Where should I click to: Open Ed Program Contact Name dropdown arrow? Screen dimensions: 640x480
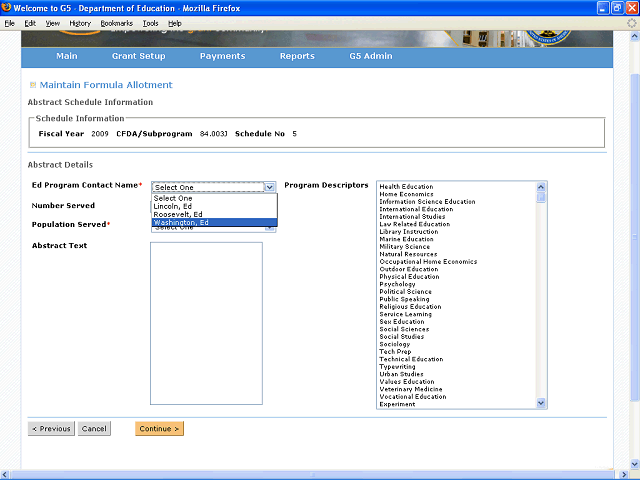click(269, 187)
